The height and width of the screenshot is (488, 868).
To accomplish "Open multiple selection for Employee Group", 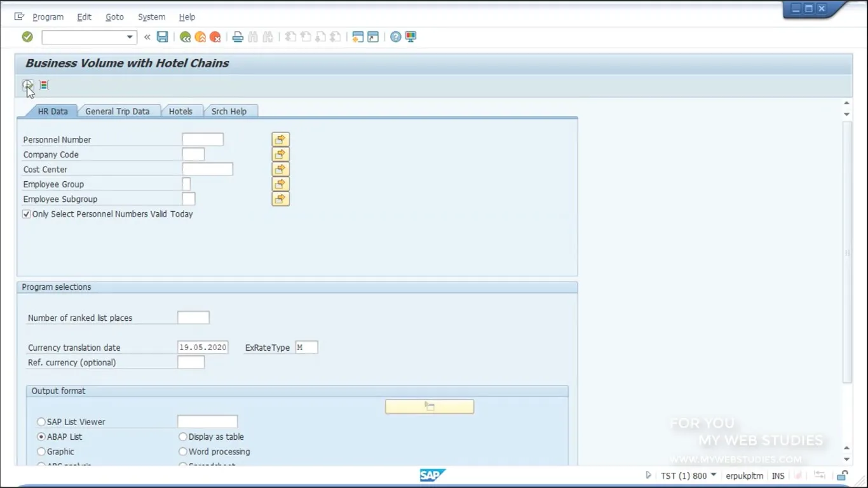I will pyautogui.click(x=280, y=184).
